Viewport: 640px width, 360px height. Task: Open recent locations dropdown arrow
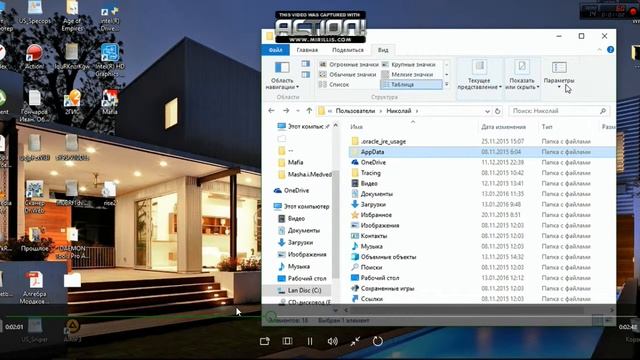[298, 111]
